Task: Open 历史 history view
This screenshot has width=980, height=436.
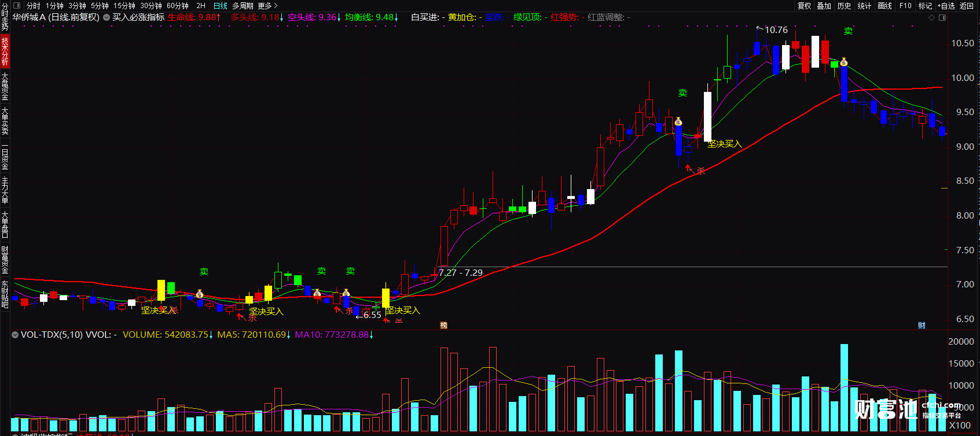Action: point(845,6)
